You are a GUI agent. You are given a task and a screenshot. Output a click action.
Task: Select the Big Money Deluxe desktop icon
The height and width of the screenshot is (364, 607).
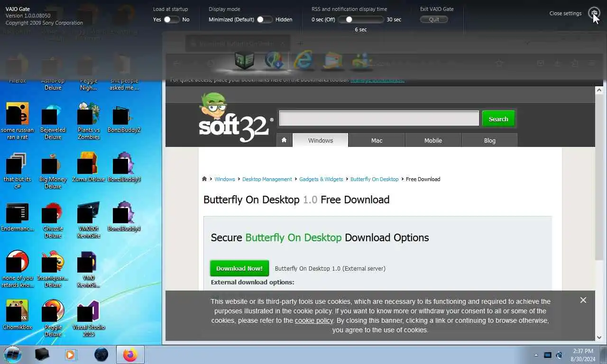point(53,170)
